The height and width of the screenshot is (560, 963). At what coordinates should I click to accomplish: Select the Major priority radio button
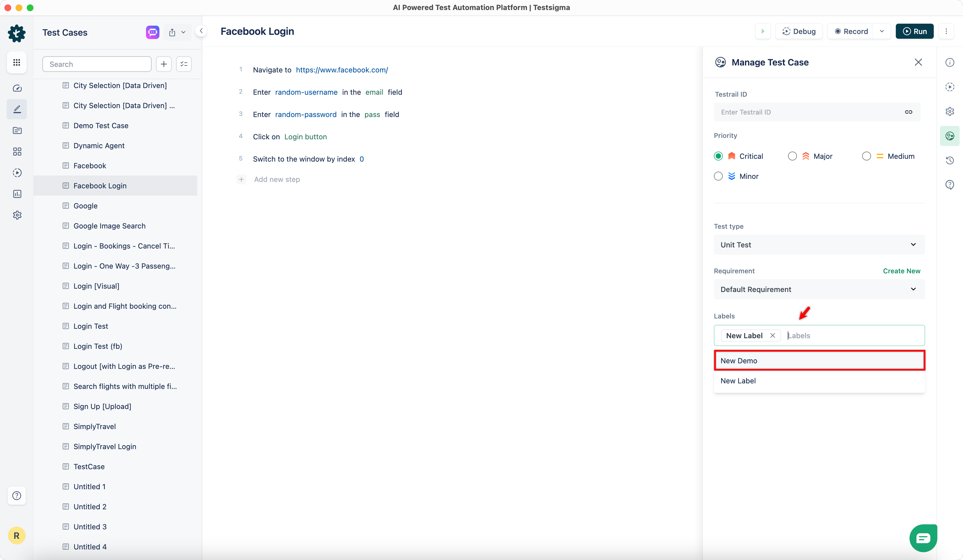coord(792,156)
